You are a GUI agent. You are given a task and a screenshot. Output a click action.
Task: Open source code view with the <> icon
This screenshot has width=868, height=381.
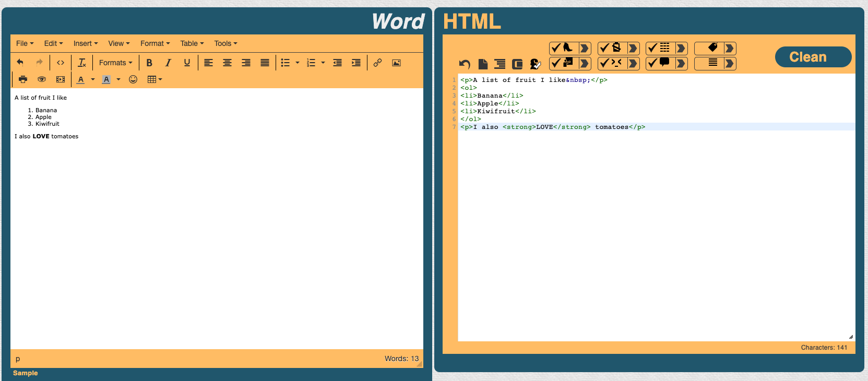coord(61,63)
